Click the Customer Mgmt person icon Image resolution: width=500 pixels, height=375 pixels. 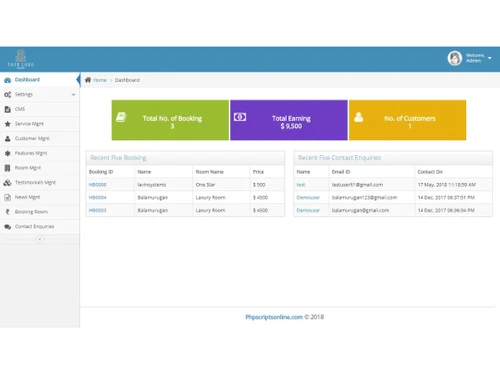pos(7,139)
